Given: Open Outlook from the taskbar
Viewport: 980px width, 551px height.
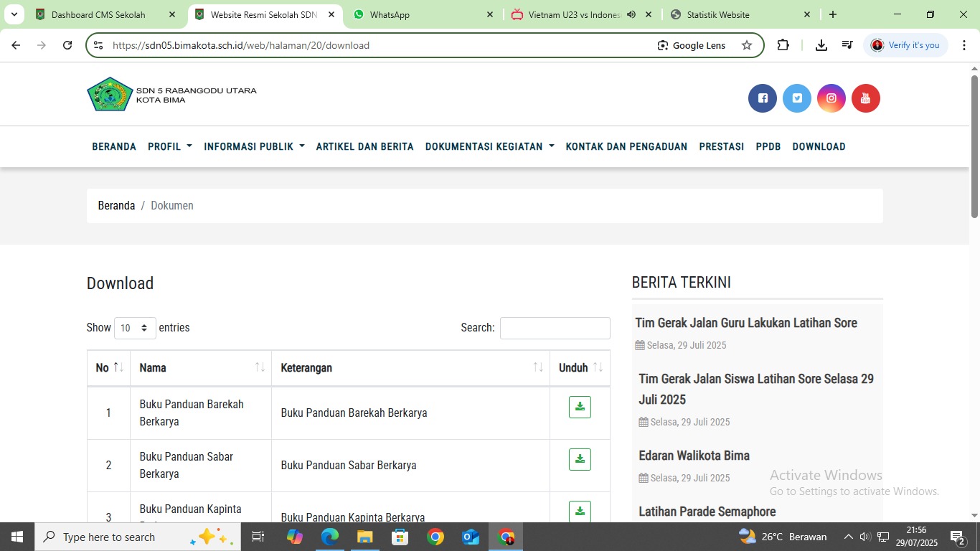Looking at the screenshot, I should tap(471, 537).
